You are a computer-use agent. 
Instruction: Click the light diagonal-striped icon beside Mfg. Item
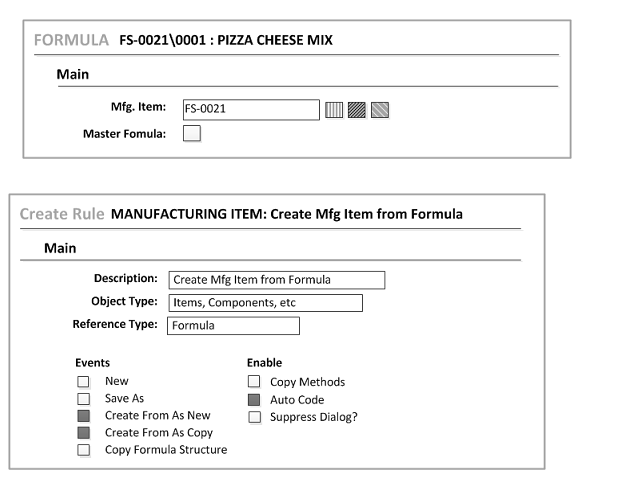click(379, 108)
